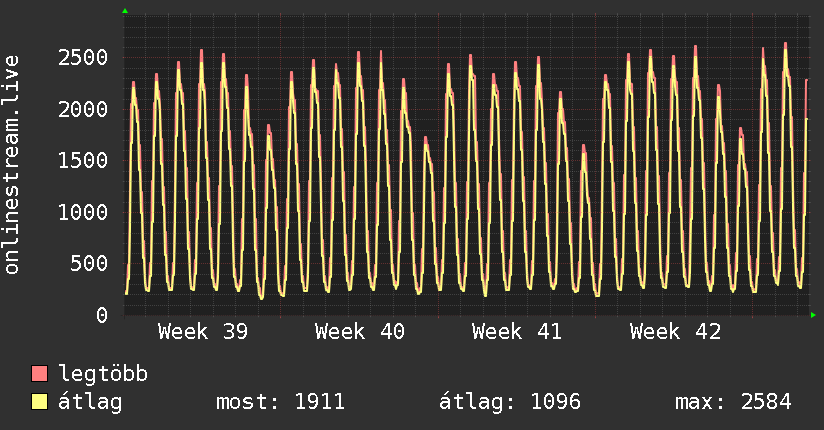This screenshot has height=430, width=824.
Task: Click the 500 y-axis tick label
Action: 89,263
